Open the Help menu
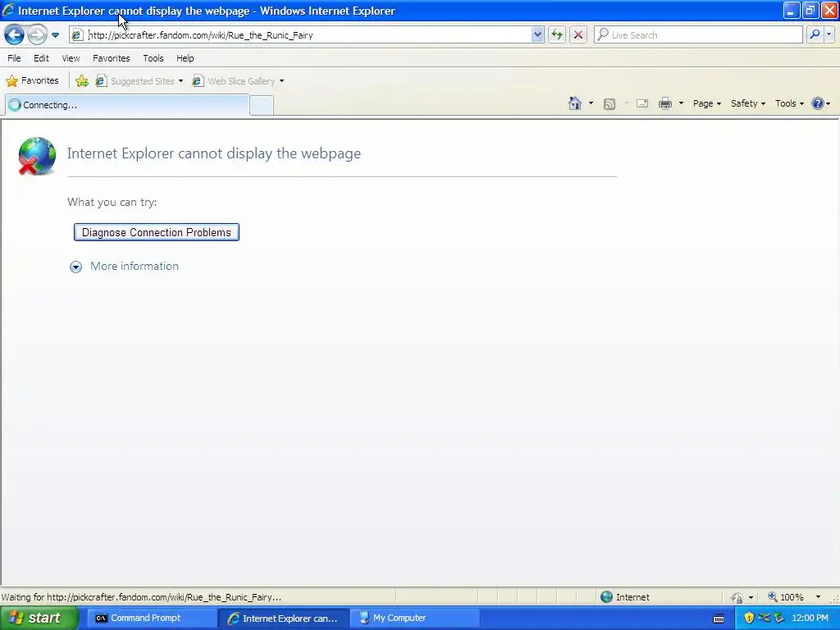 185,58
